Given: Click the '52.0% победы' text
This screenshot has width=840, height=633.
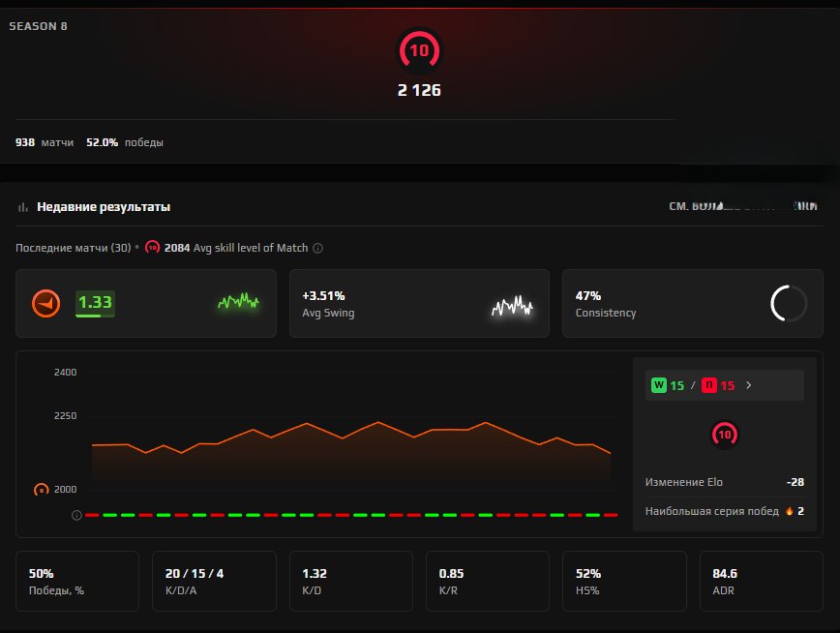Looking at the screenshot, I should 125,142.
